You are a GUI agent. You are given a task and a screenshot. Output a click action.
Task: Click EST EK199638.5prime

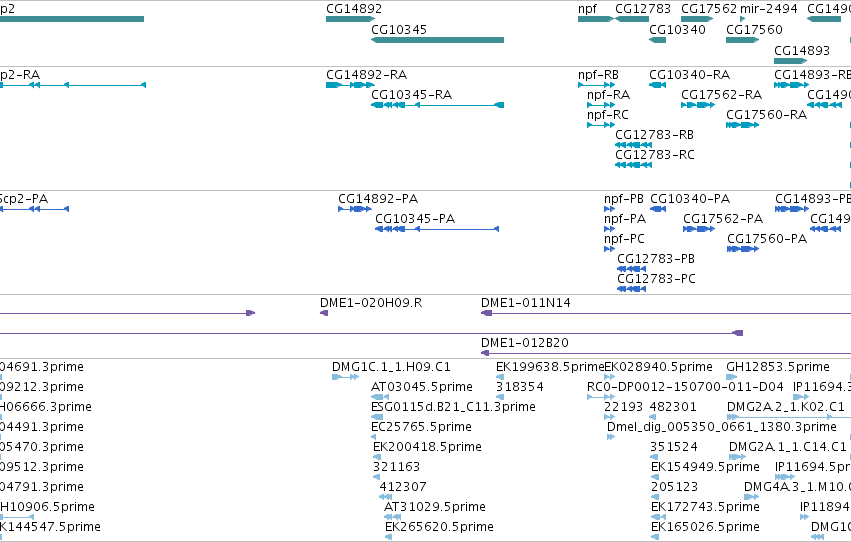[x=500, y=377]
